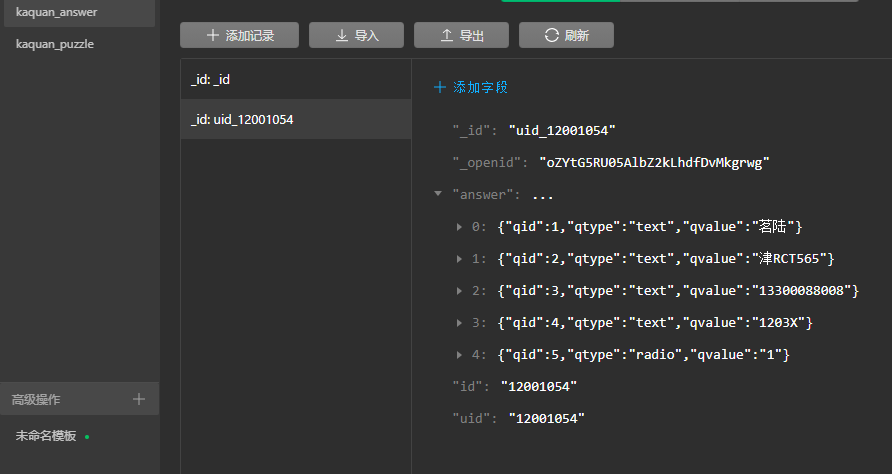This screenshot has width=892, height=474.
Task: Click the _openid value string
Action: coord(654,163)
